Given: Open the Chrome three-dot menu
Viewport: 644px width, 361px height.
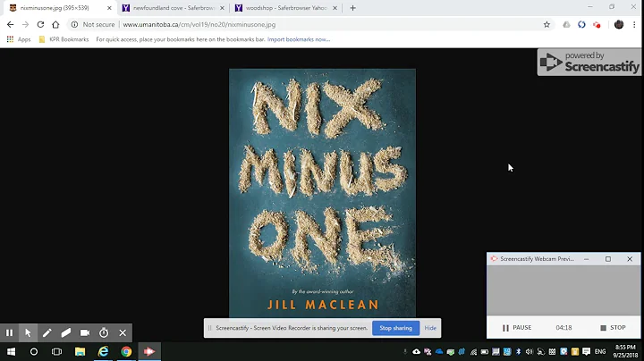Looking at the screenshot, I should click(634, 25).
